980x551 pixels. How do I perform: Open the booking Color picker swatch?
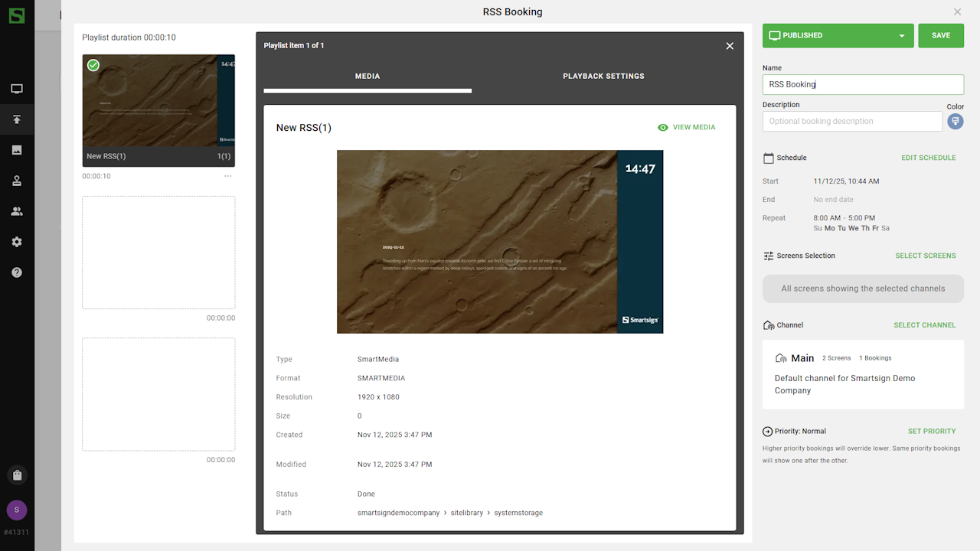coord(955,121)
